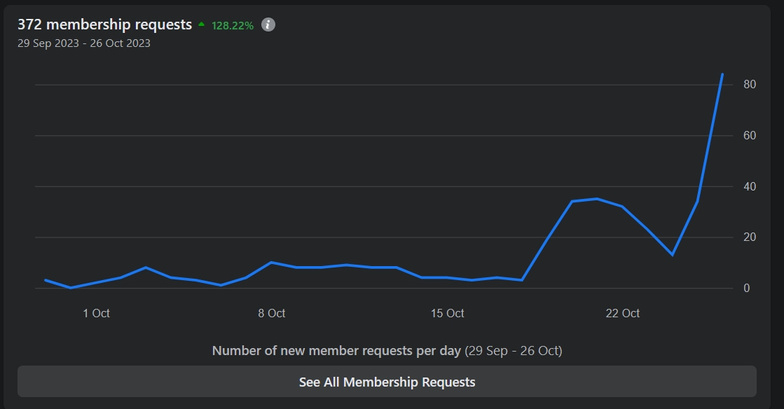
Task: Click the line chart peak above 80
Action: tap(722, 74)
